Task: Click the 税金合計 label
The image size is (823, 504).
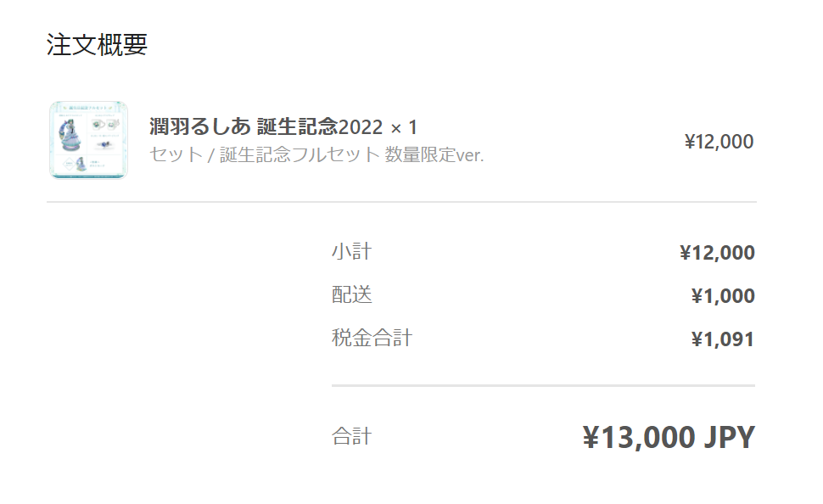Action: (372, 338)
